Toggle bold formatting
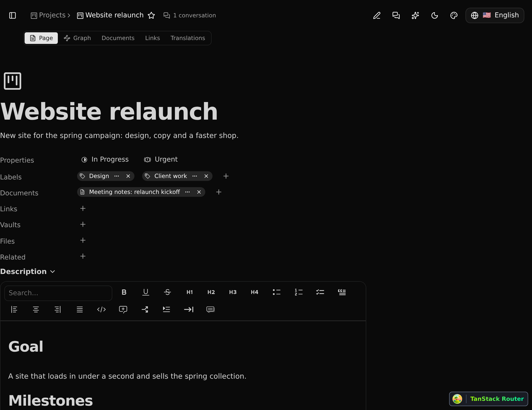This screenshot has height=410, width=532. pyautogui.click(x=124, y=292)
